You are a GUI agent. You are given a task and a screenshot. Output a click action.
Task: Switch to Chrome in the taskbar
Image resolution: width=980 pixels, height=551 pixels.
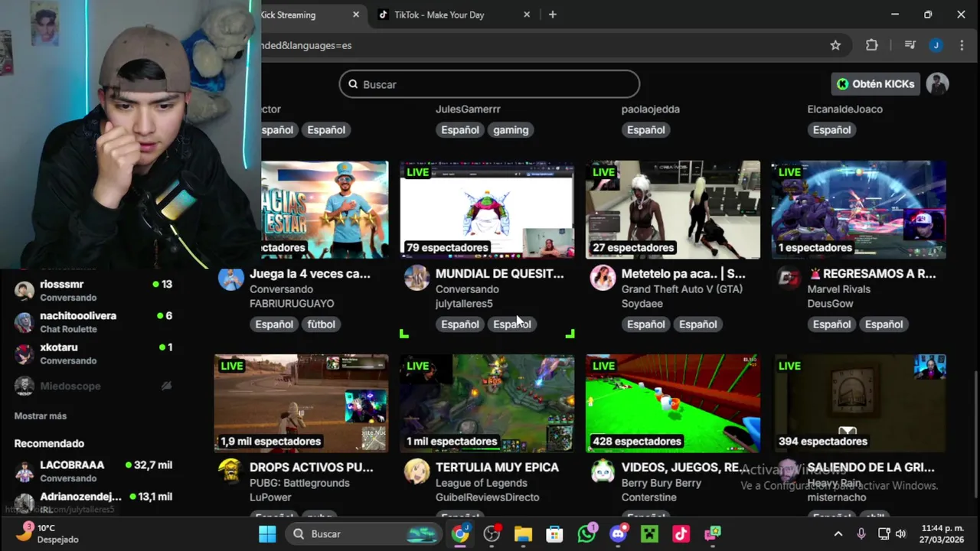coord(459,533)
